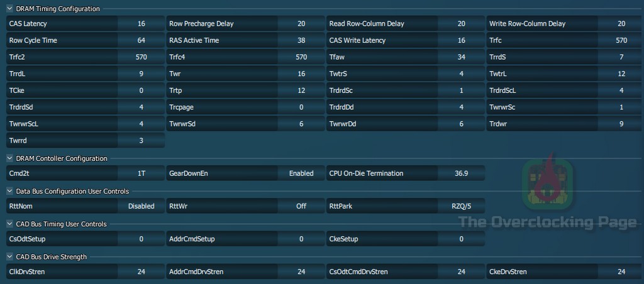Collapse the DRAM Contoller Configuration section
Viewport: 644px width, 284px height.
[x=9, y=158]
